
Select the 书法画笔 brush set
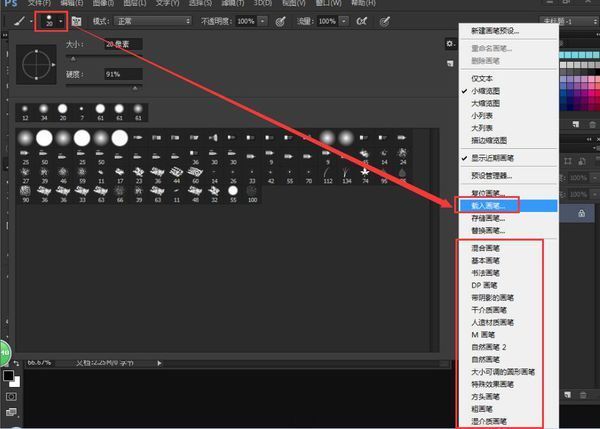[486, 270]
